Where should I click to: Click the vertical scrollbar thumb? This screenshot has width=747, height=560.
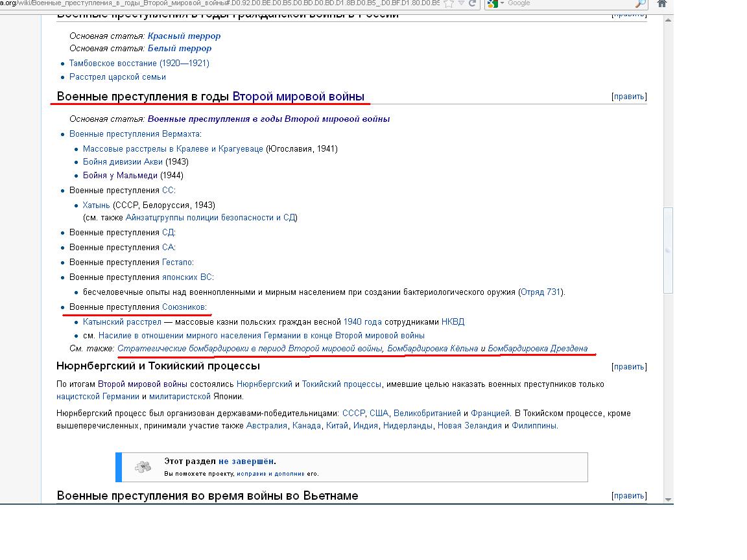[668, 250]
